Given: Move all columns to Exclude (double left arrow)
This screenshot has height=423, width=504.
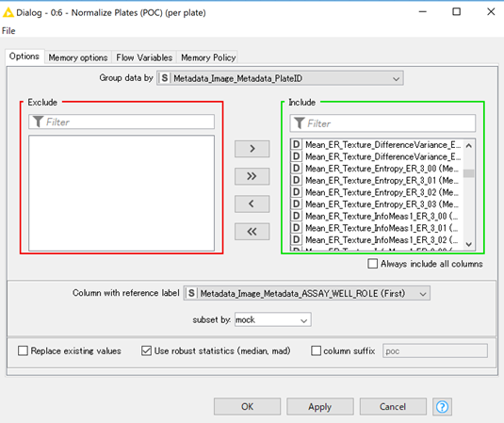Looking at the screenshot, I should pos(252,232).
